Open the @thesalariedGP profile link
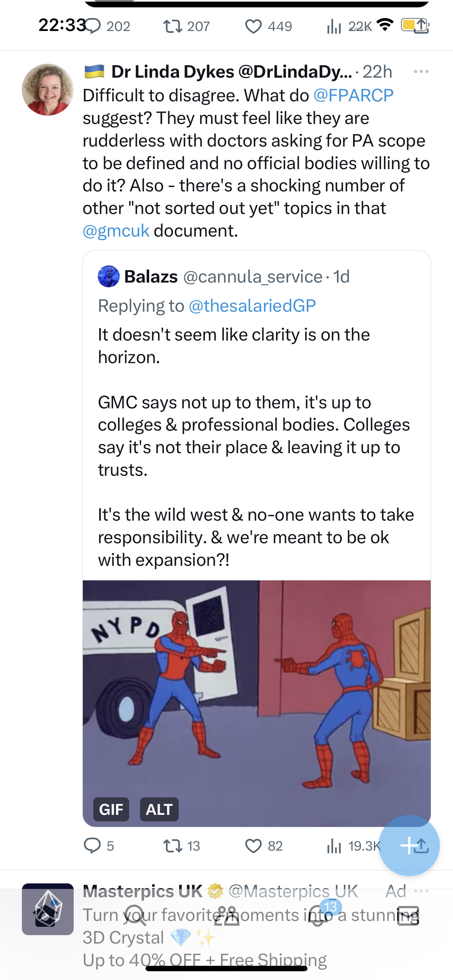This screenshot has height=980, width=453. point(252,306)
